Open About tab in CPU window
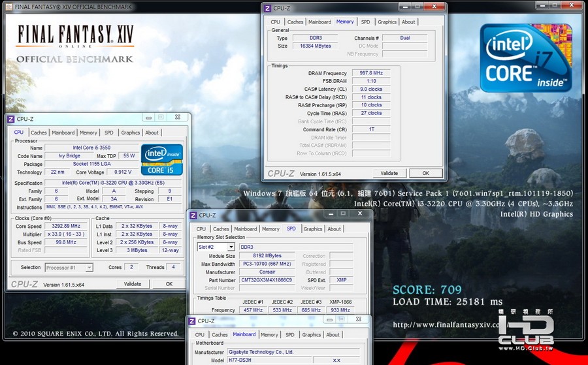The width and height of the screenshot is (588, 365). pos(152,133)
